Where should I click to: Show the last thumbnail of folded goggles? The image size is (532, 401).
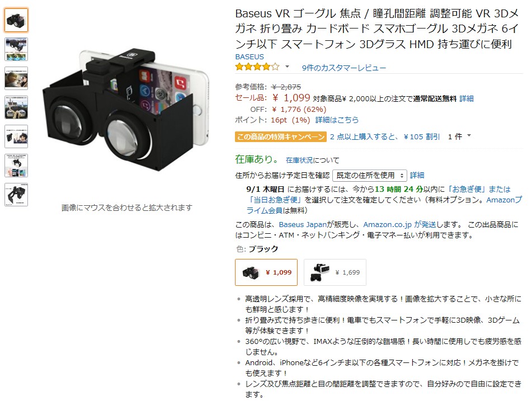pos(16,195)
